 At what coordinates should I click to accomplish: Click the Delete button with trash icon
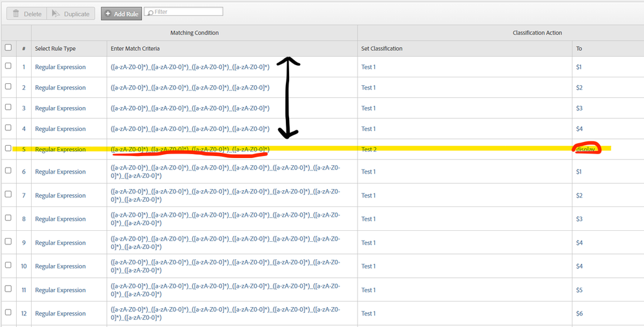26,14
